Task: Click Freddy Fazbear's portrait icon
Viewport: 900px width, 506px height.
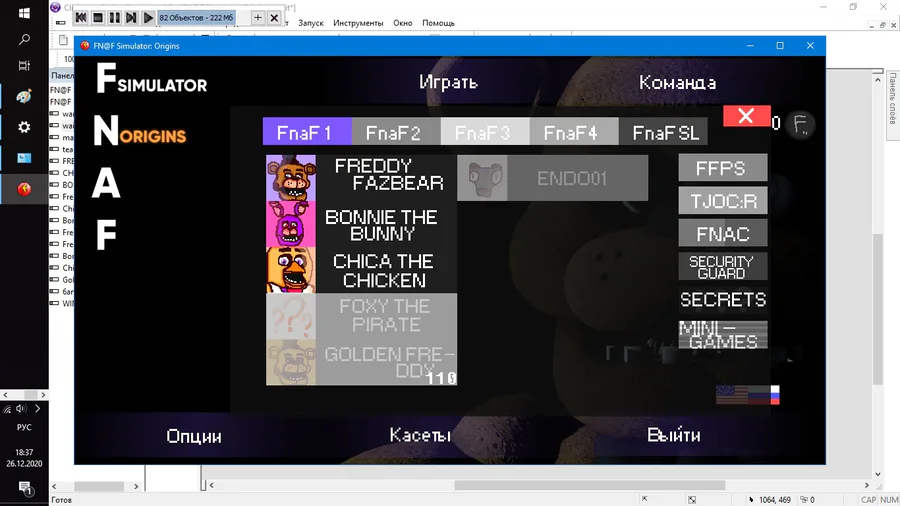Action: click(291, 178)
